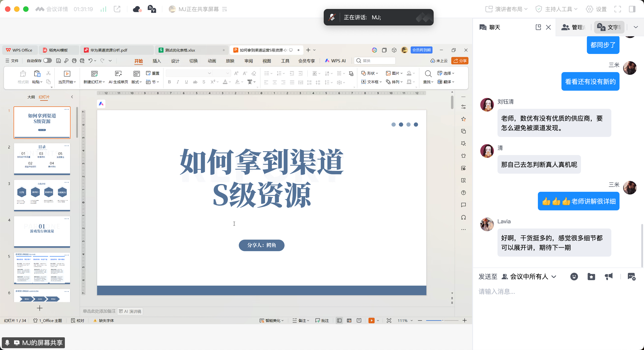Open emoji picker in chat panel
This screenshot has height=350, width=644.
coord(574,277)
